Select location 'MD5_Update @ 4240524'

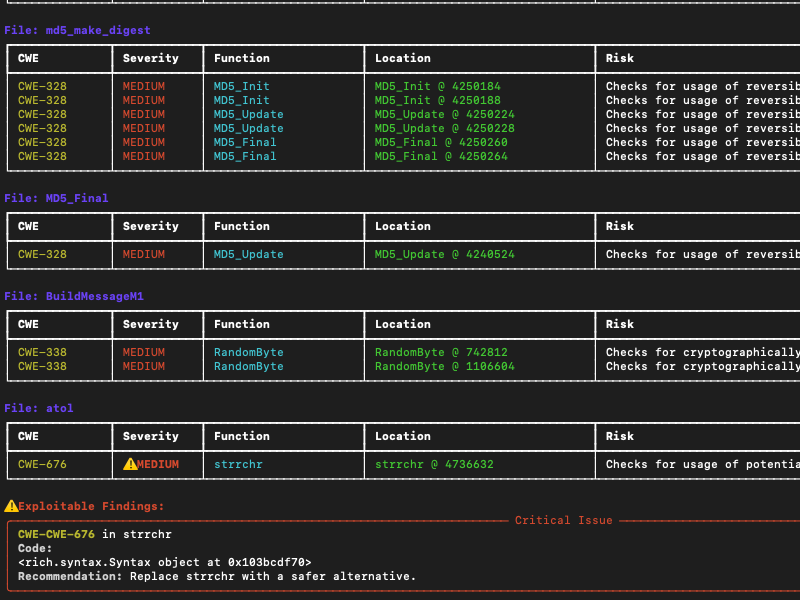444,254
